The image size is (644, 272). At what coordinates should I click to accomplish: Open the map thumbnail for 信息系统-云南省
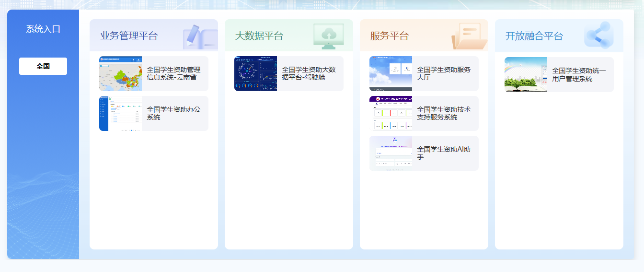tap(120, 73)
